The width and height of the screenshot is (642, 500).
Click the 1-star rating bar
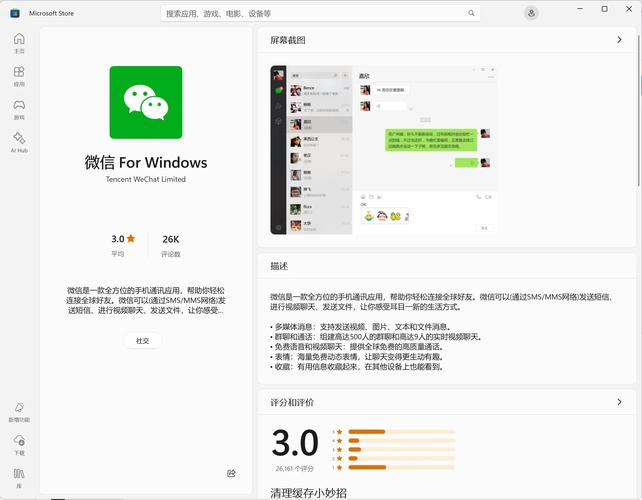pos(402,467)
